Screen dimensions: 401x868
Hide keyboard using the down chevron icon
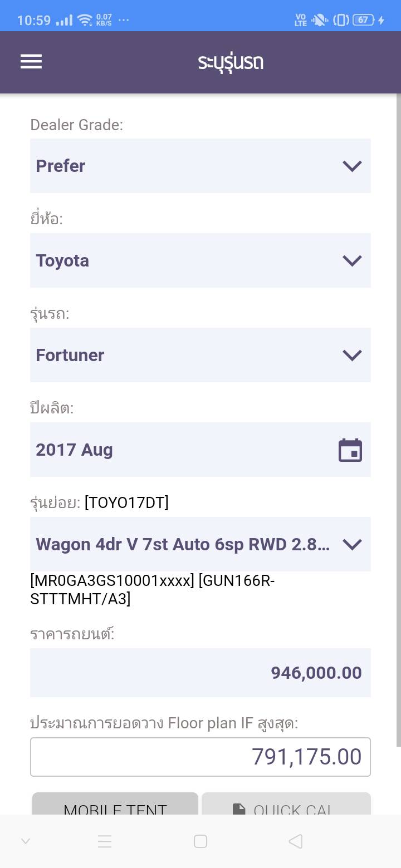point(26,841)
